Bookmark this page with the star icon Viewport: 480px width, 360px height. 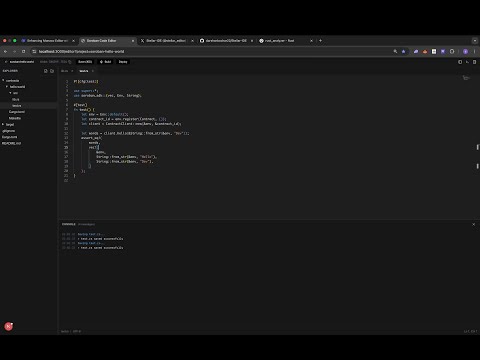404,51
